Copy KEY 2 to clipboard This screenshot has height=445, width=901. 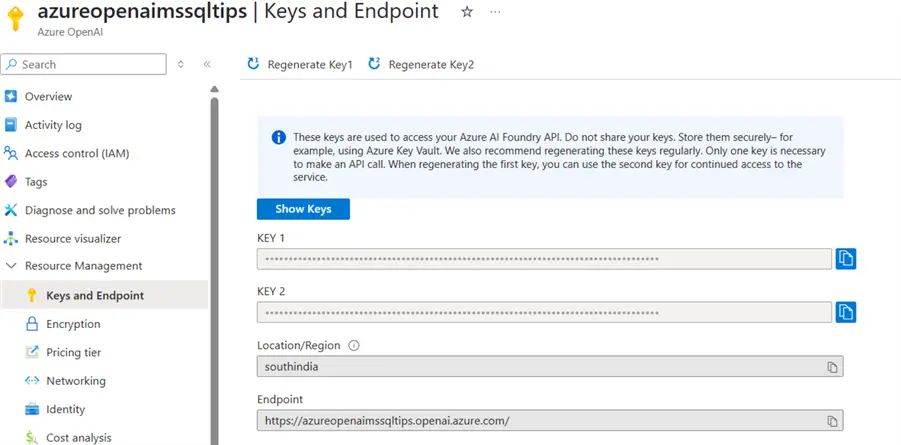846,312
